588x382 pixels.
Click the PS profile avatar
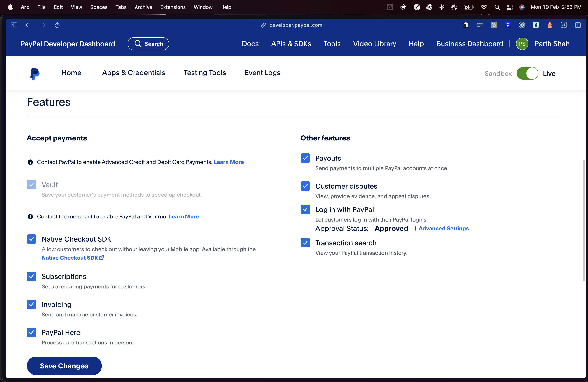tap(522, 44)
